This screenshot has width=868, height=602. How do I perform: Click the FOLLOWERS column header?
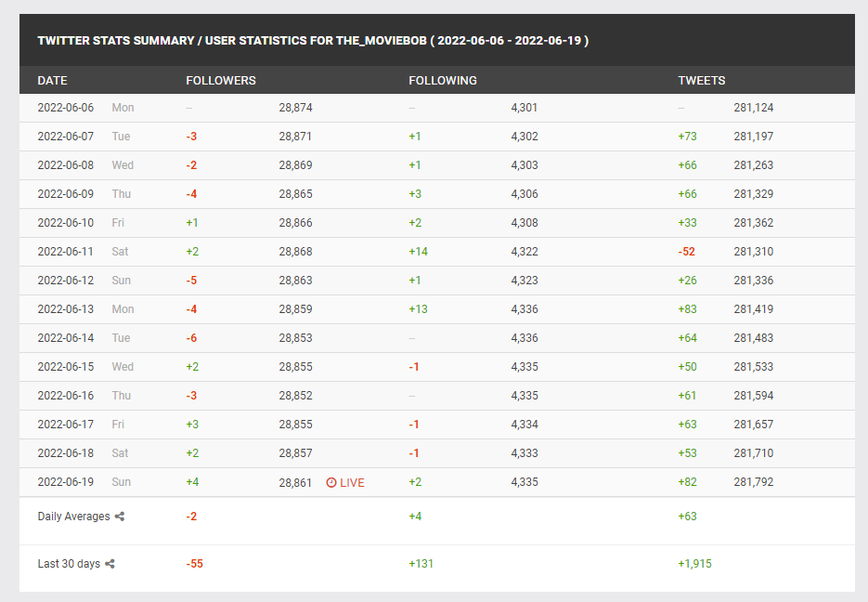[x=221, y=81]
